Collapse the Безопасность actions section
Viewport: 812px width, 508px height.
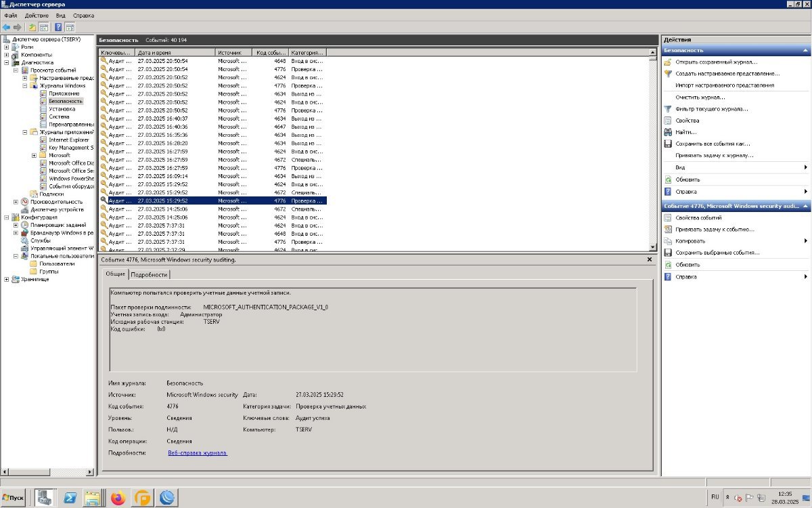coord(805,50)
